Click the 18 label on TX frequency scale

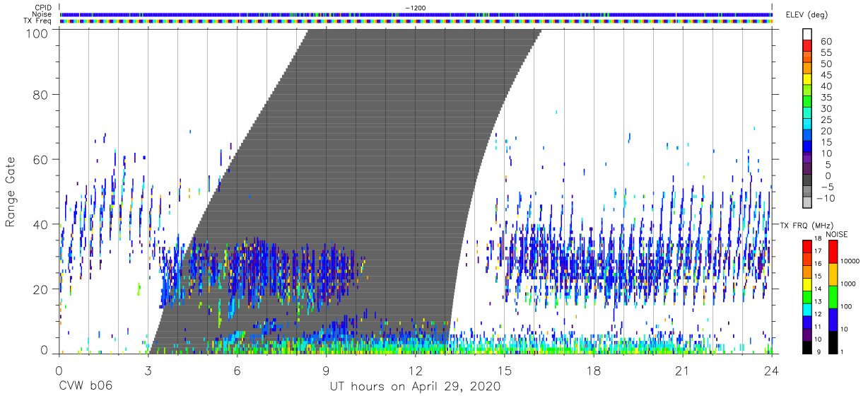pyautogui.click(x=818, y=240)
